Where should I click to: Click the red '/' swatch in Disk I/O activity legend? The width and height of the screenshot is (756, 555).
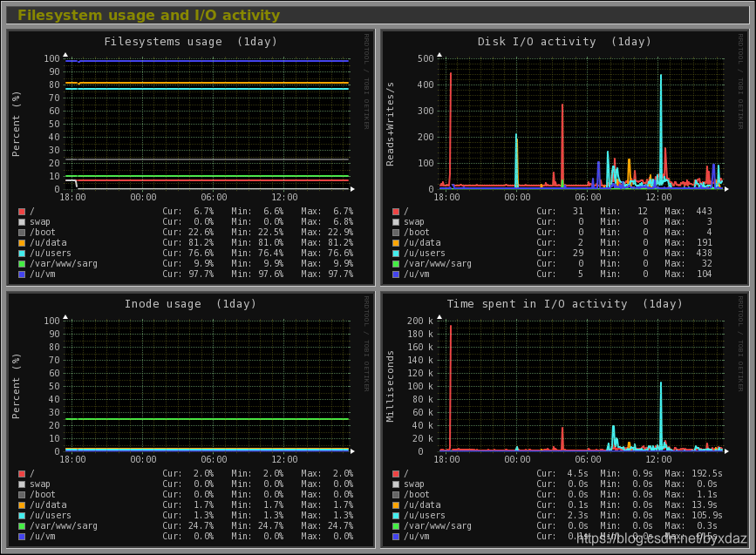pyautogui.click(x=396, y=212)
